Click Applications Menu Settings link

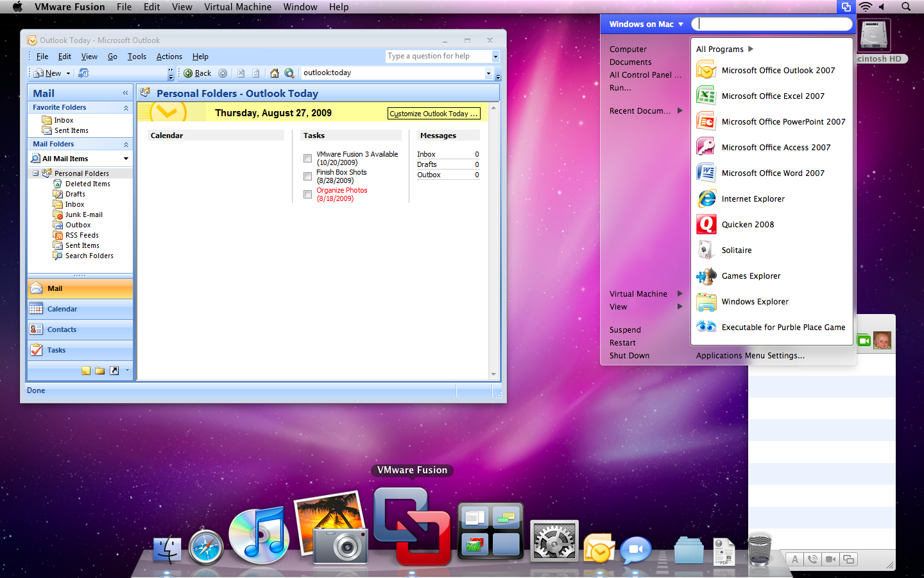(x=750, y=355)
